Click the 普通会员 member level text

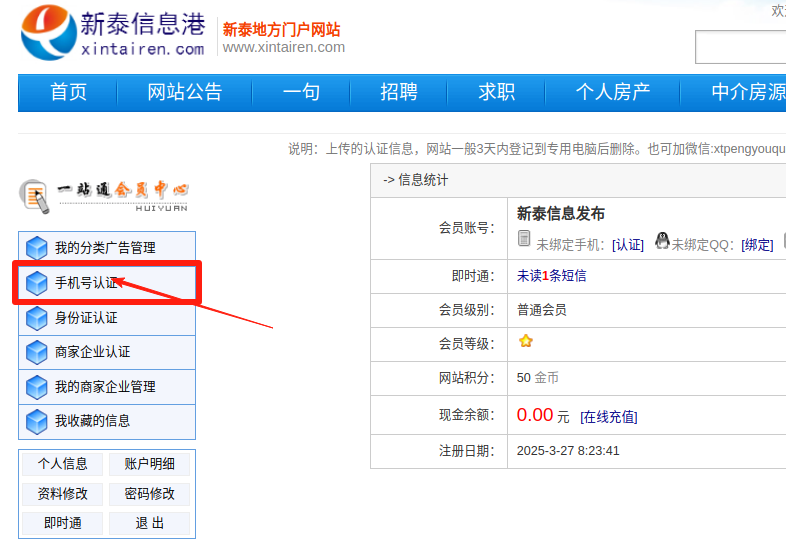(x=542, y=310)
